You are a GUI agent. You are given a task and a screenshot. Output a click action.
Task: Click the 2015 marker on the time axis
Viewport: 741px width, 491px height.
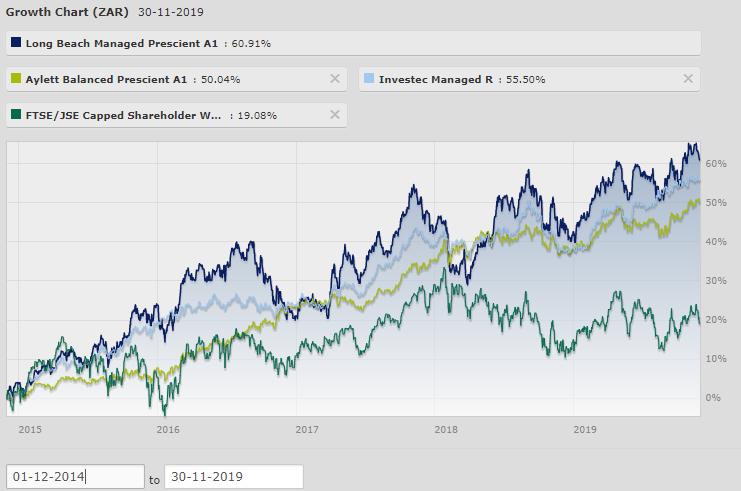click(x=30, y=430)
